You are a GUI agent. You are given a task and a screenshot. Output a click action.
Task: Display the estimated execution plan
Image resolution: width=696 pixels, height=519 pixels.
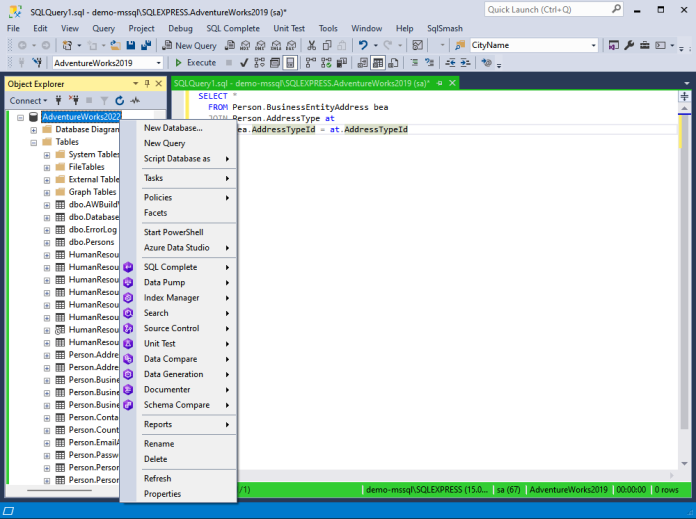click(x=259, y=63)
